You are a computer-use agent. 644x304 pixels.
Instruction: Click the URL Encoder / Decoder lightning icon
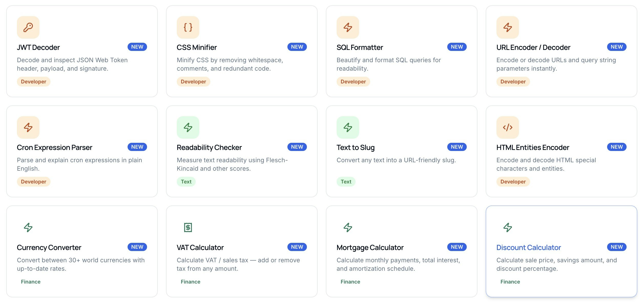click(x=507, y=27)
